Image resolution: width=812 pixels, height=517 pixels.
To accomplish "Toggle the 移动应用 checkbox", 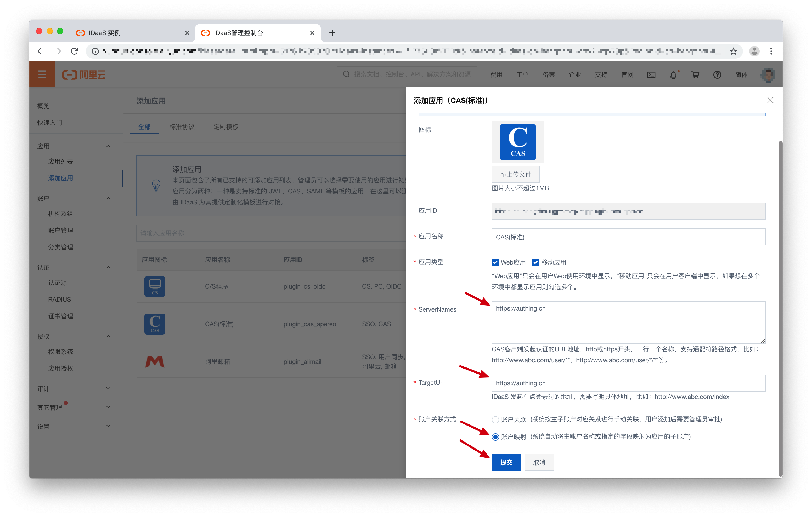I will pos(535,262).
